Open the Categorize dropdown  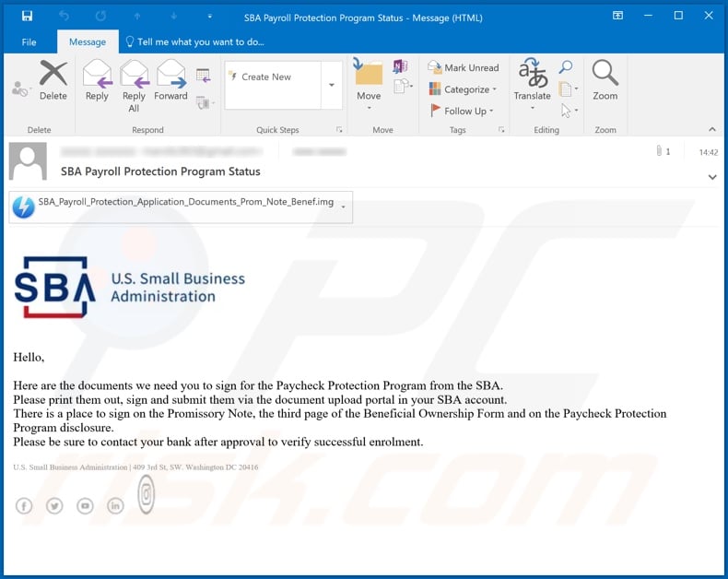(463, 89)
